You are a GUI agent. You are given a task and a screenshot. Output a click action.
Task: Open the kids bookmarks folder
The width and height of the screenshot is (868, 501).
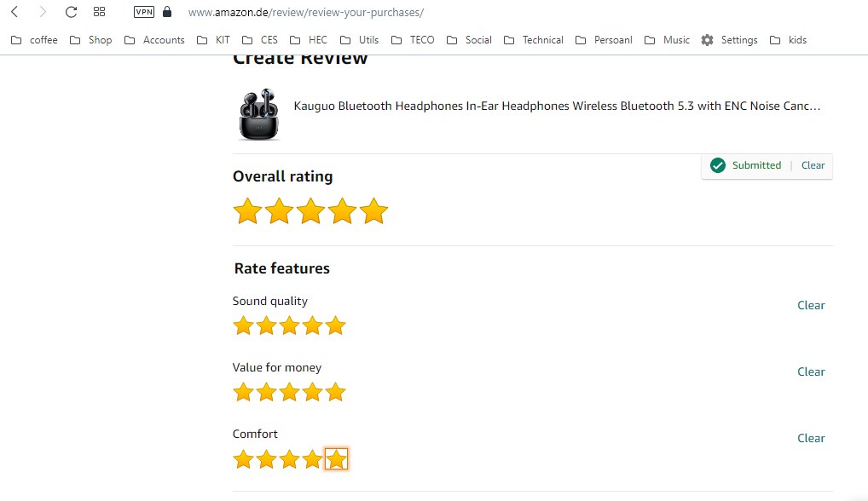pyautogui.click(x=789, y=40)
